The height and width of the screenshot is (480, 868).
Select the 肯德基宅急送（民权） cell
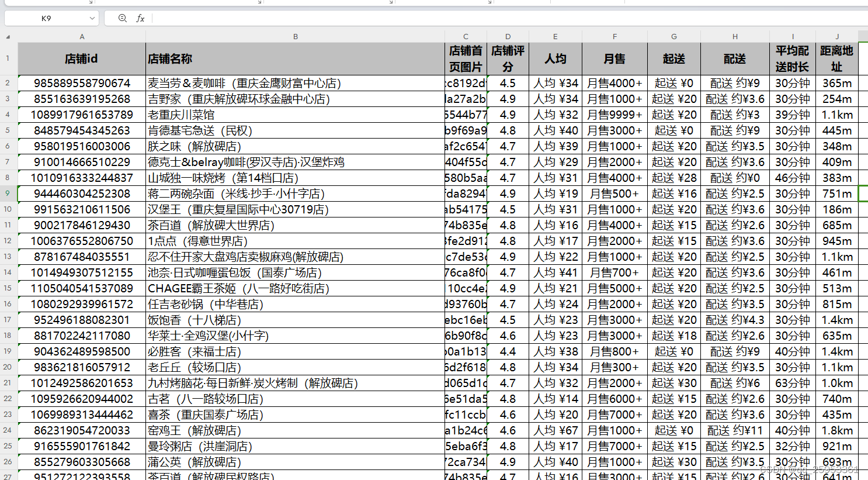[296, 130]
